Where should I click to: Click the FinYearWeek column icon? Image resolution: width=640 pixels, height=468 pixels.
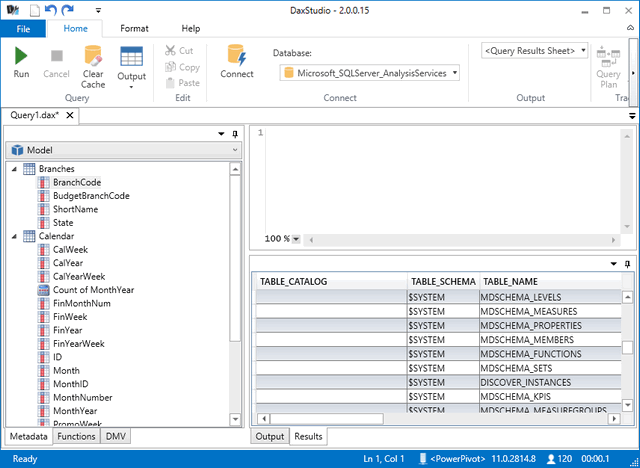point(44,344)
